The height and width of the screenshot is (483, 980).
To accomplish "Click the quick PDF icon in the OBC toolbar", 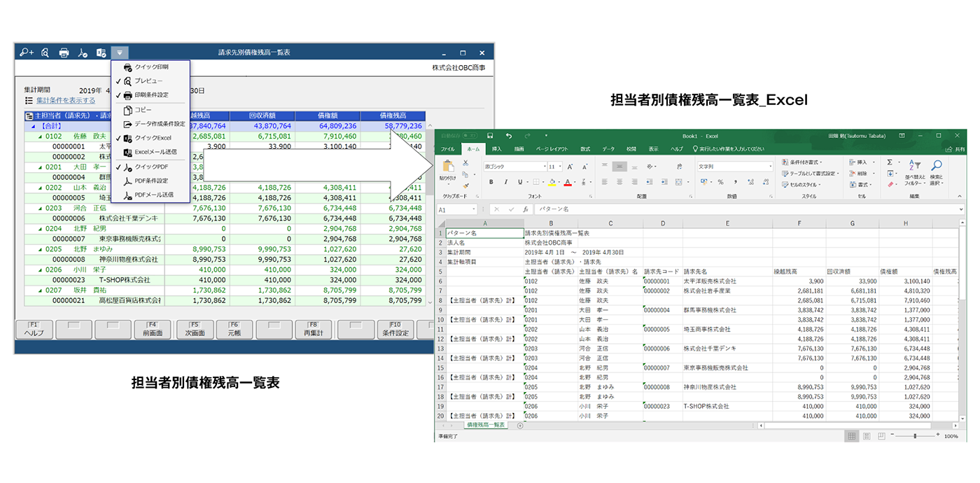I will pos(83,52).
